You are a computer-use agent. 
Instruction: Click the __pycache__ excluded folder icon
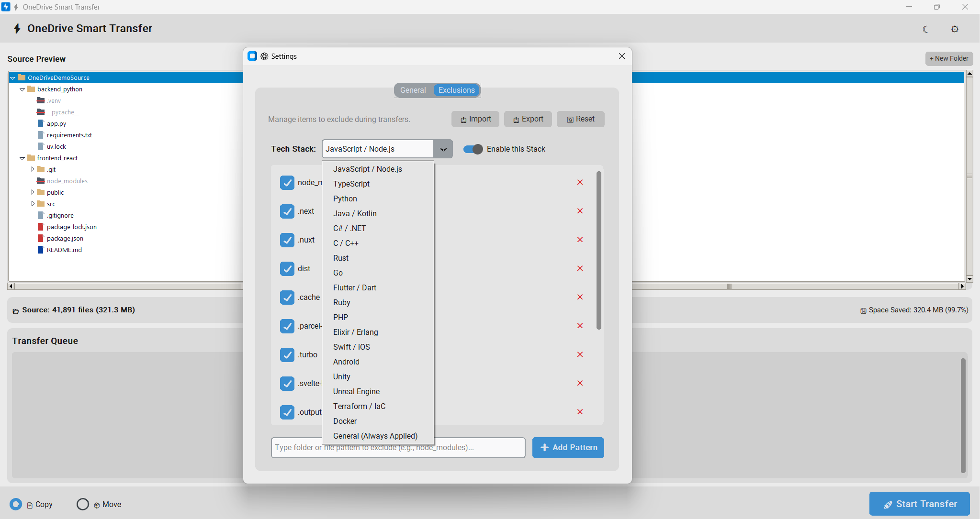click(41, 112)
